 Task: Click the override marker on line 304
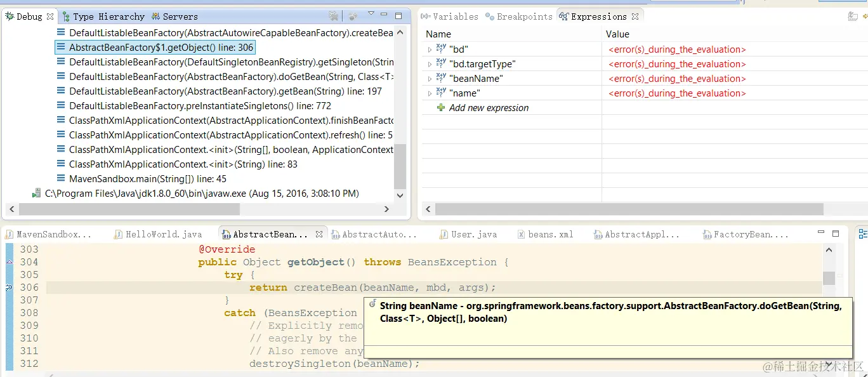click(x=9, y=261)
